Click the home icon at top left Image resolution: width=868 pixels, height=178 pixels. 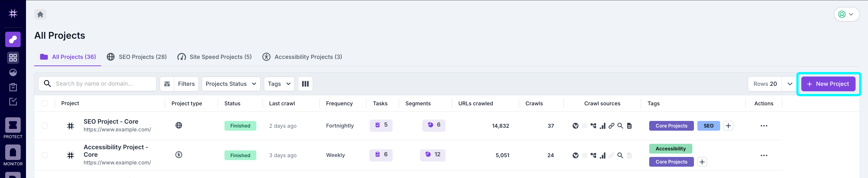(40, 14)
